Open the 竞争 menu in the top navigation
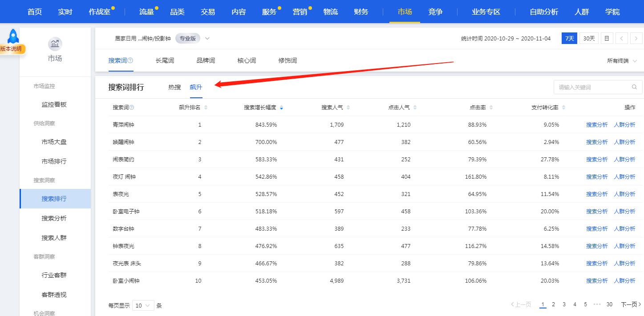Screen dimensions: 644x316 pos(435,12)
